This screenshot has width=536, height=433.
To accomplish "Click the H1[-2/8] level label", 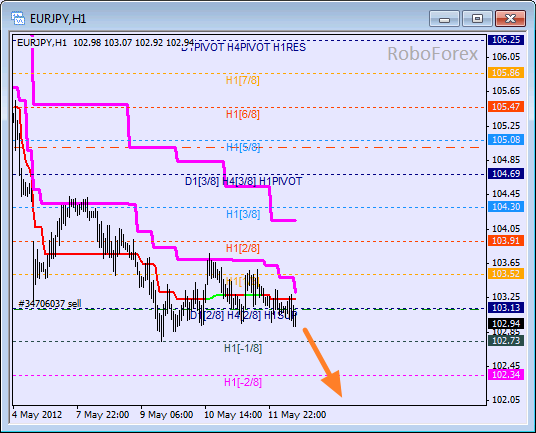I will point(243,382).
